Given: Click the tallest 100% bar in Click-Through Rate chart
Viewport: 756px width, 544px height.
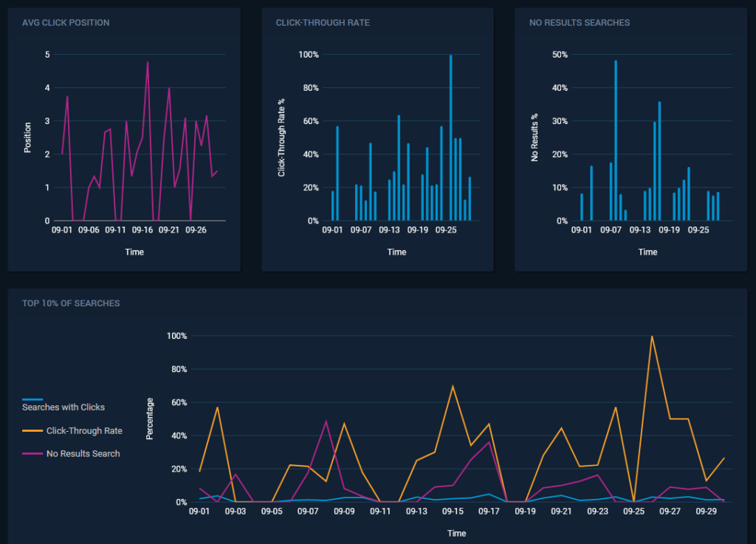Looking at the screenshot, I should coord(451,137).
